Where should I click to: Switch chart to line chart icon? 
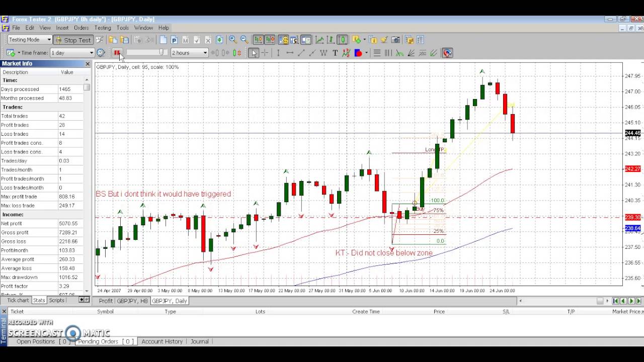pos(319,40)
